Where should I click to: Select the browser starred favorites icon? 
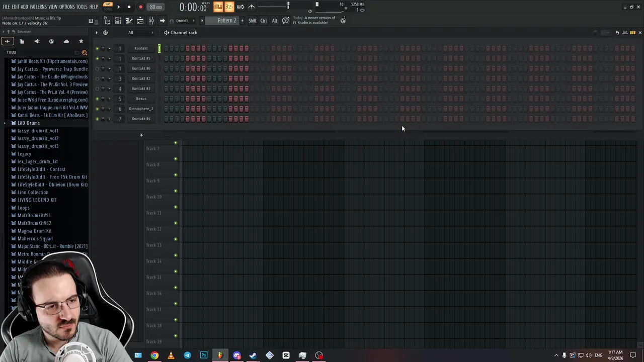click(81, 41)
